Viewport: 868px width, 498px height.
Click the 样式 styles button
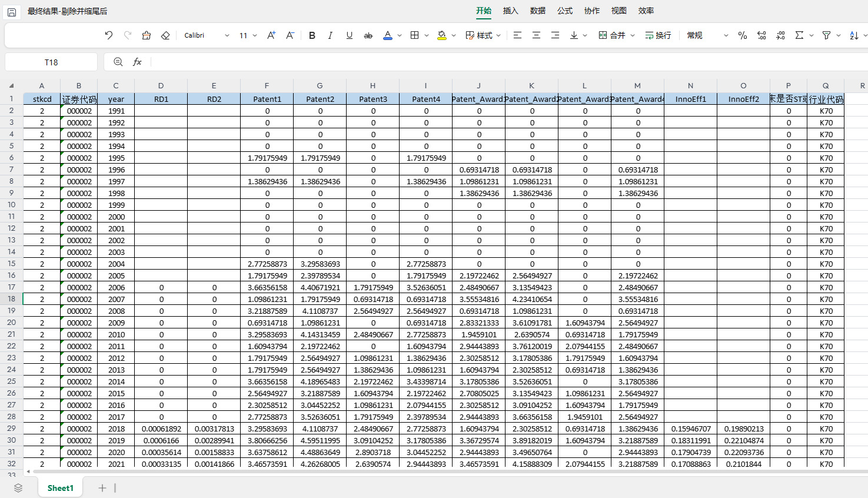pyautogui.click(x=479, y=35)
